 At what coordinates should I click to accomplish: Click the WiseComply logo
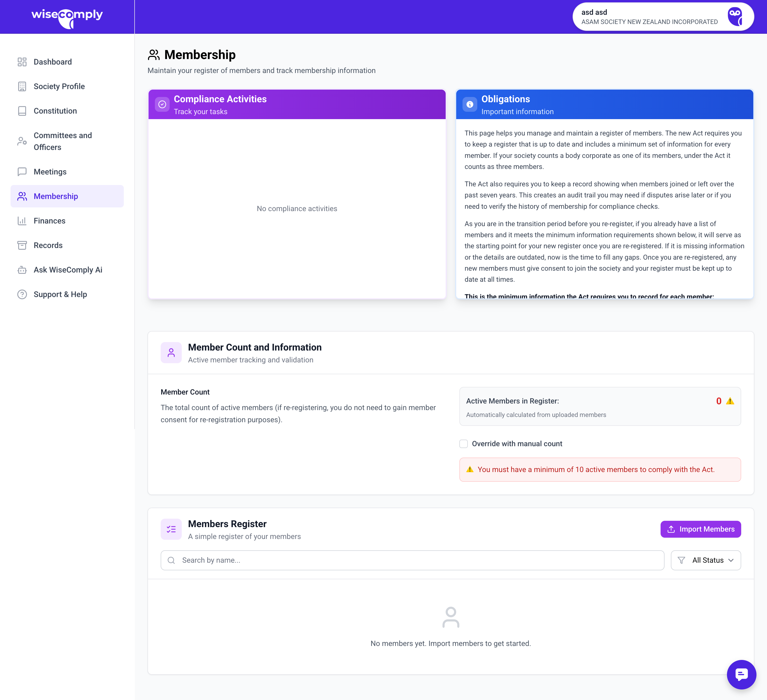[67, 17]
